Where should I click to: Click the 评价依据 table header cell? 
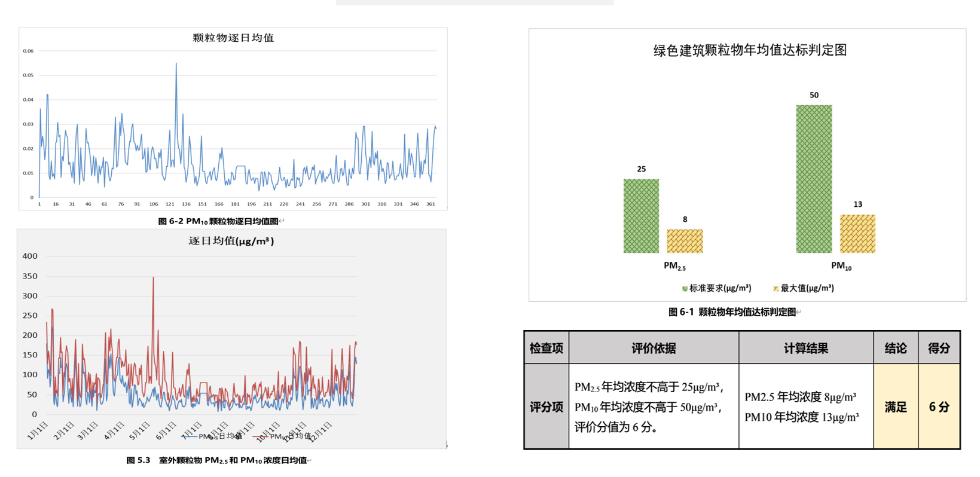pos(654,348)
